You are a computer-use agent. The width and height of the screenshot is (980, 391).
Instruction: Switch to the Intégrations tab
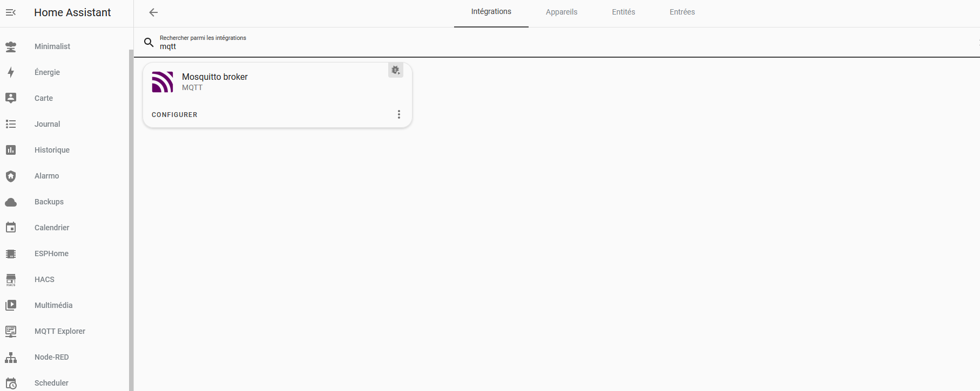pos(491,12)
